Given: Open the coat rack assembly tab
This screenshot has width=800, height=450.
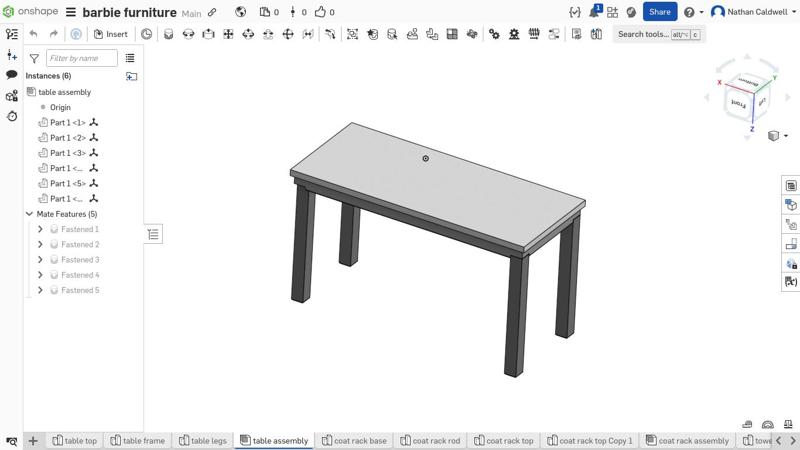Looking at the screenshot, I should (687, 440).
